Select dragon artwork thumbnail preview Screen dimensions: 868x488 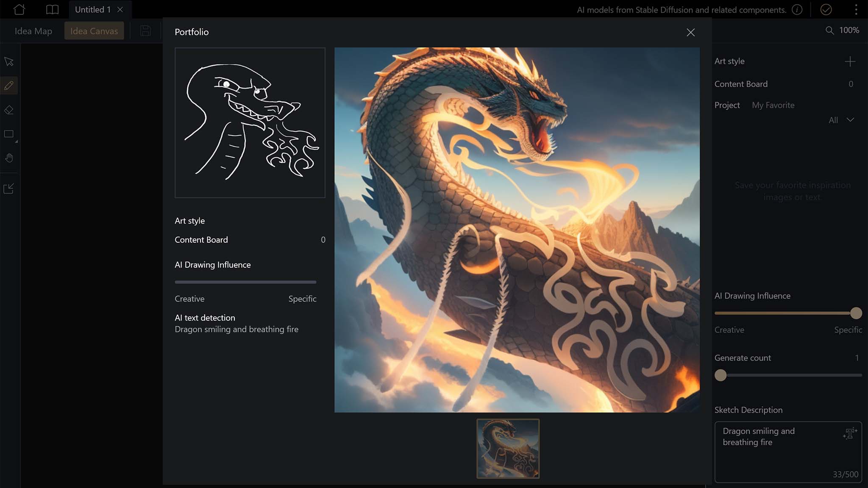pyautogui.click(x=508, y=449)
